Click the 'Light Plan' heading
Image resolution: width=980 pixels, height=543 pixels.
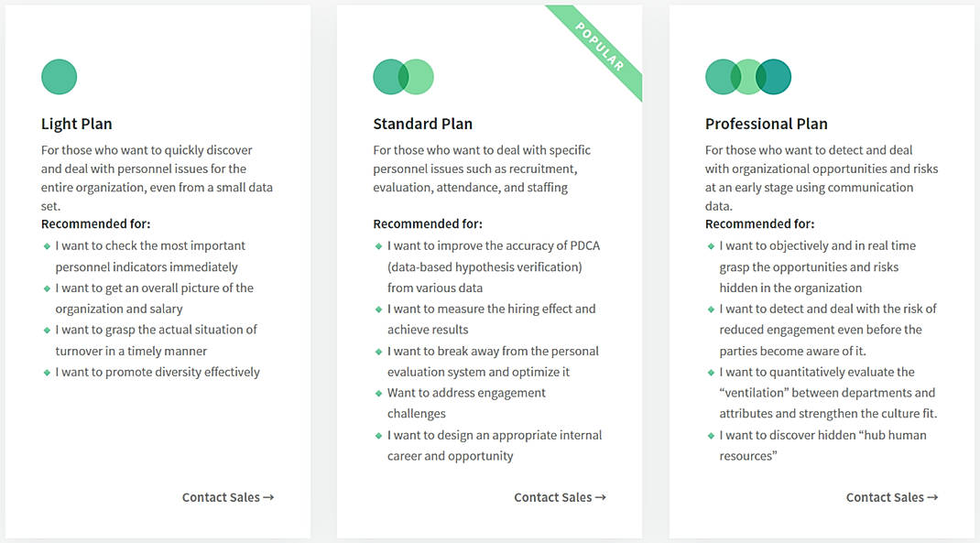tap(76, 123)
